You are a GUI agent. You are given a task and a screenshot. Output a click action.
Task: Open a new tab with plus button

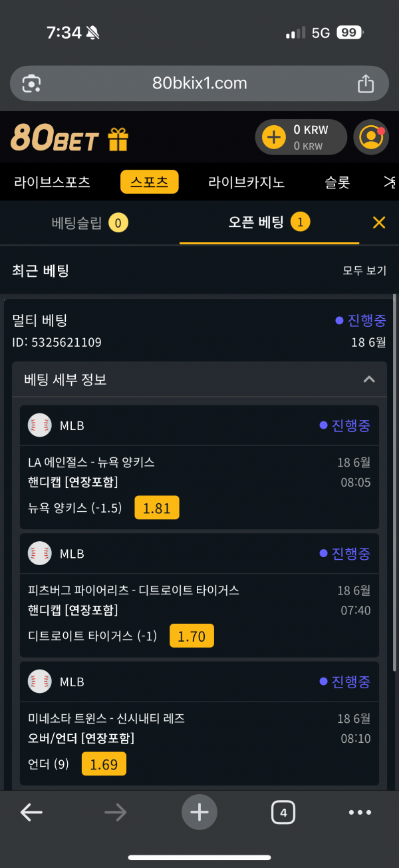coord(199,812)
